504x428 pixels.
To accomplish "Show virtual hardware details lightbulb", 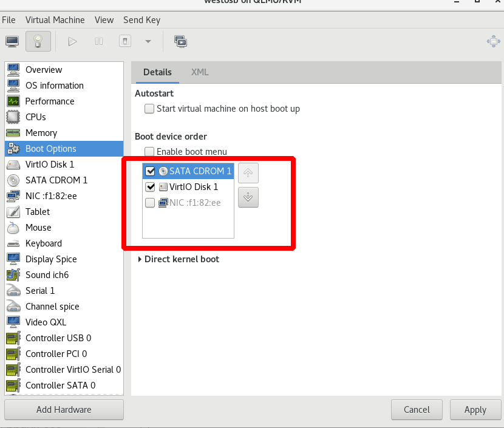I will pos(38,41).
